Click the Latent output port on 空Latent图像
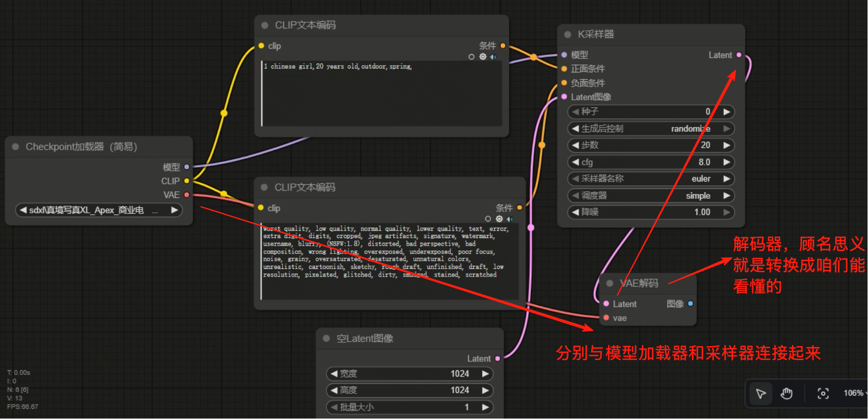868x419 pixels. pos(498,359)
